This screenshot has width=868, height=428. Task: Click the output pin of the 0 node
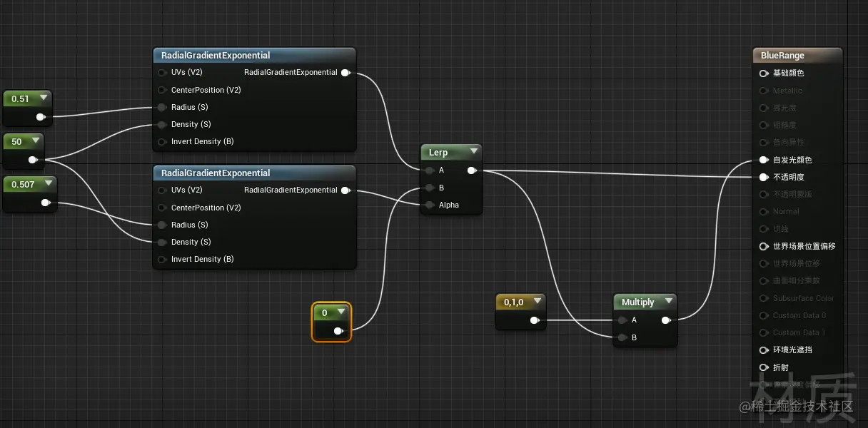338,331
